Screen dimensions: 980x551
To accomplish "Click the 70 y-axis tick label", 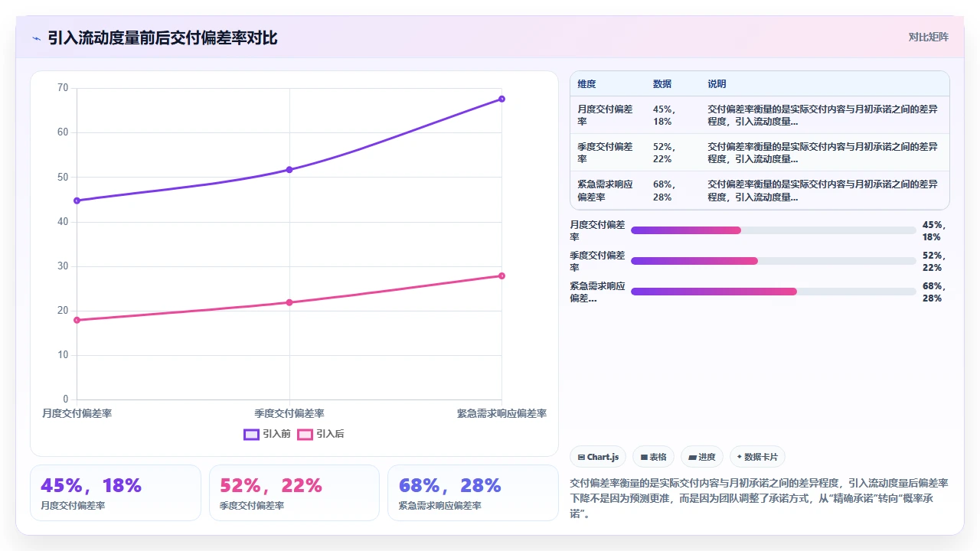I will (x=63, y=88).
